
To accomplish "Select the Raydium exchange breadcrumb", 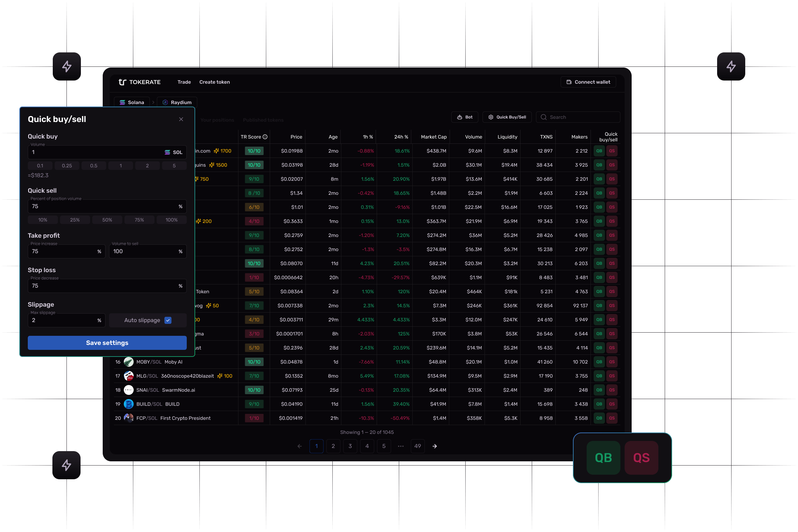I will (177, 102).
